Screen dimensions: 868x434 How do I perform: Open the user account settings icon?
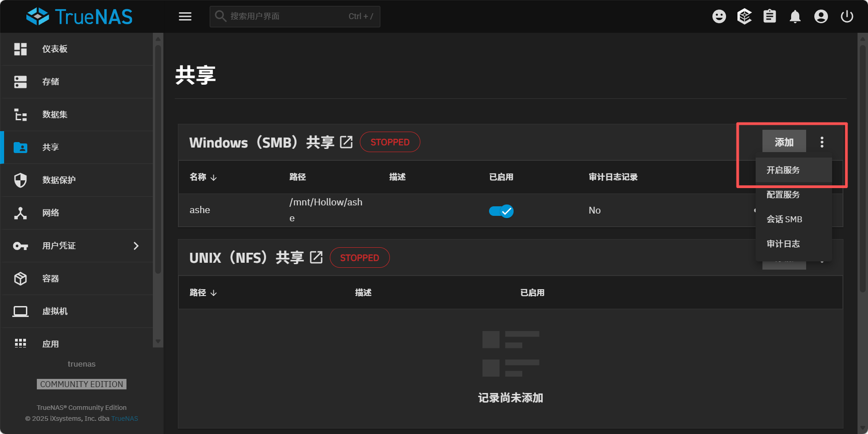pyautogui.click(x=821, y=16)
